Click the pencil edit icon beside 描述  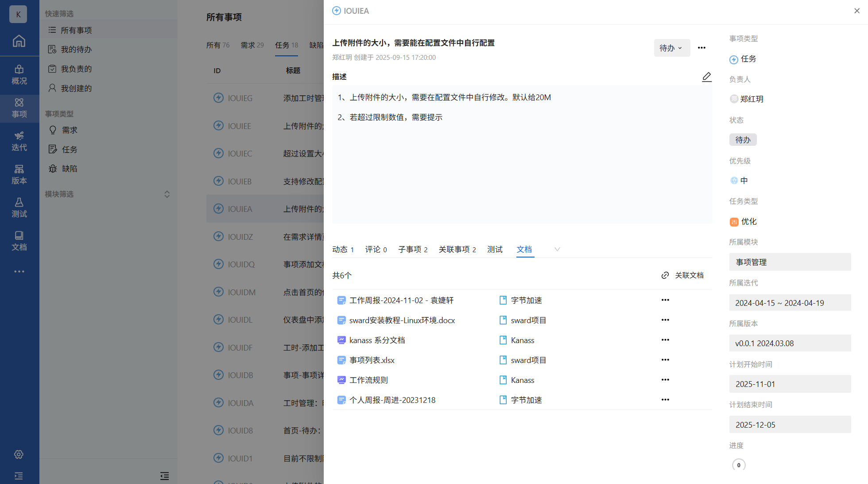pyautogui.click(x=706, y=77)
